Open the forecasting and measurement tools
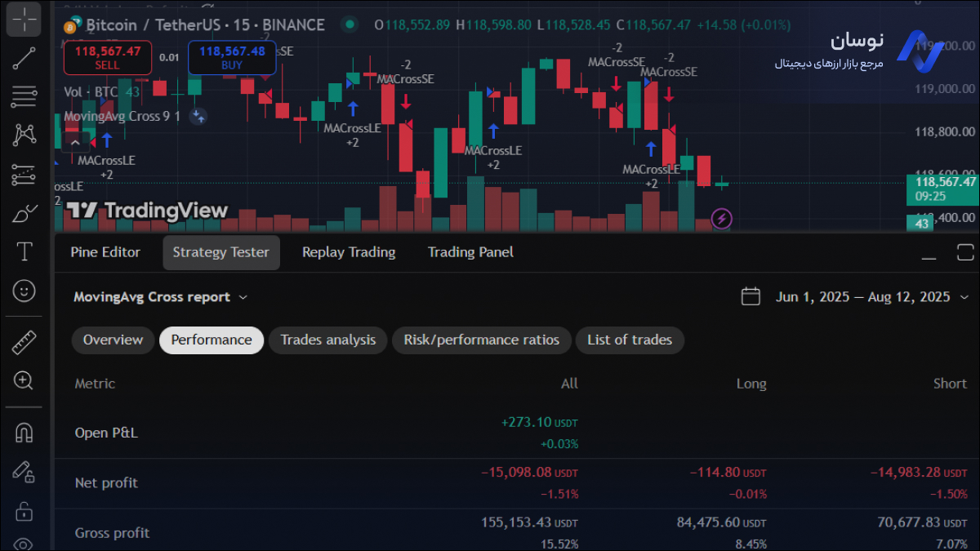Screen dimensions: 980x551 [x=24, y=174]
